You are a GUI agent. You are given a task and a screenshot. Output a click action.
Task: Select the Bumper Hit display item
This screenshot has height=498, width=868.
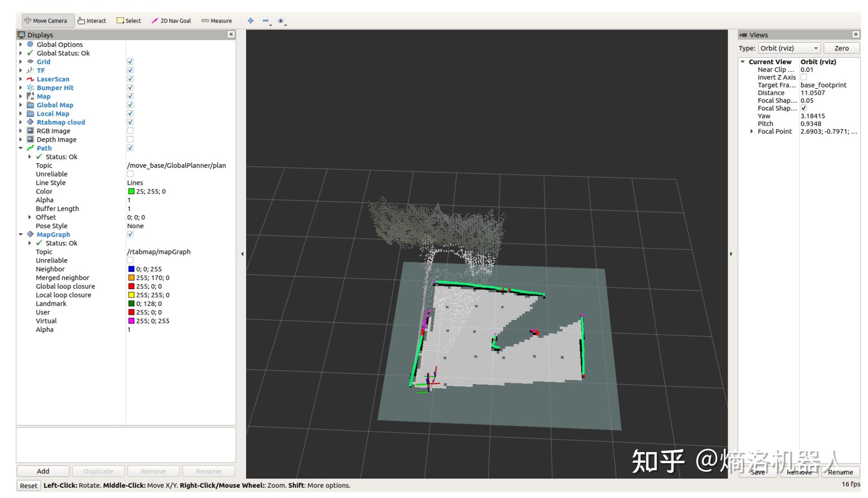point(55,88)
